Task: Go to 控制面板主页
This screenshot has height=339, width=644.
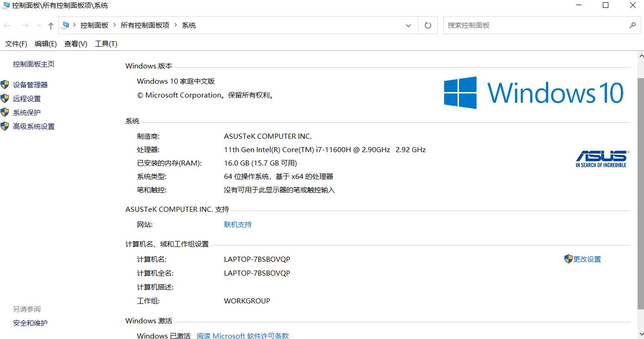Action: (x=34, y=64)
